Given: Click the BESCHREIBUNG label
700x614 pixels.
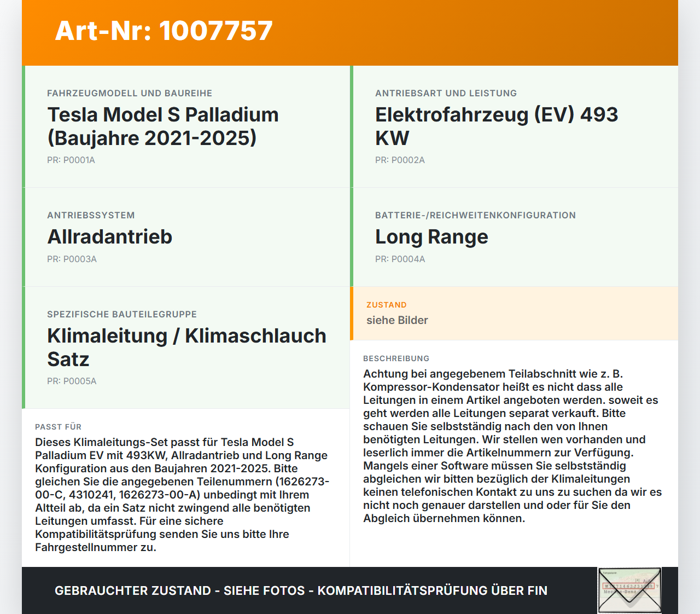Looking at the screenshot, I should tap(396, 359).
